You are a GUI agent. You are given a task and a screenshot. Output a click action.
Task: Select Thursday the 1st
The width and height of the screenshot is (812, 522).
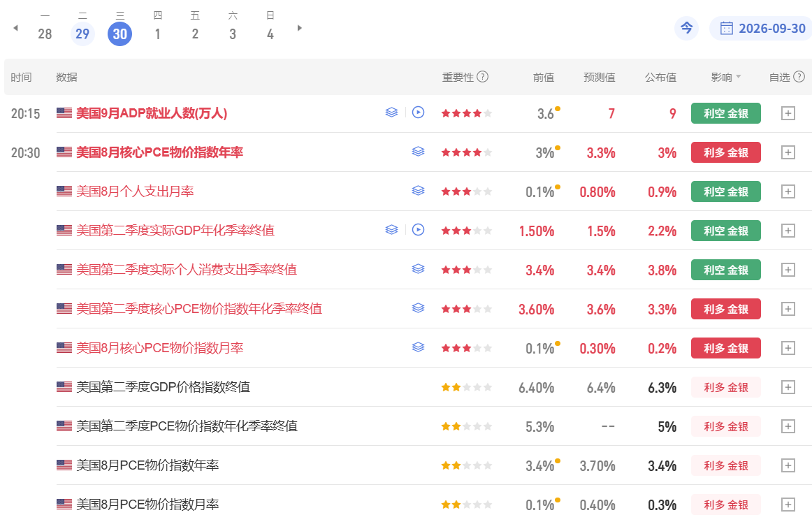157,34
